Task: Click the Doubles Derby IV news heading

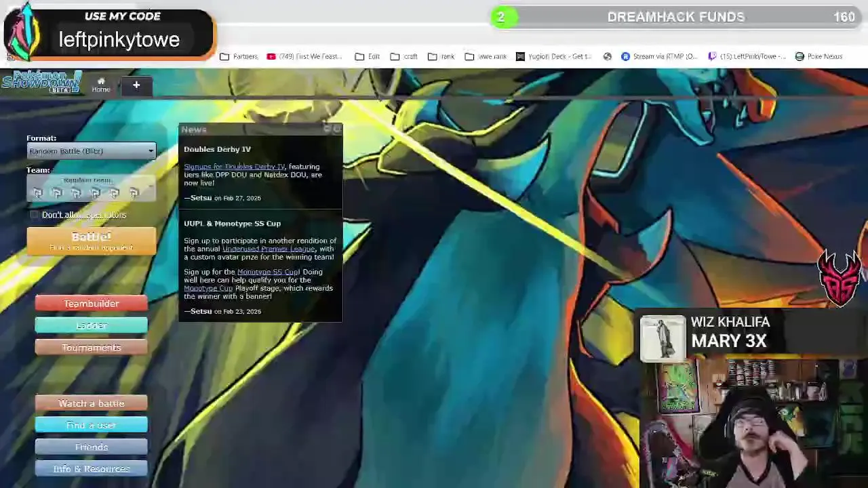Action: (217, 149)
